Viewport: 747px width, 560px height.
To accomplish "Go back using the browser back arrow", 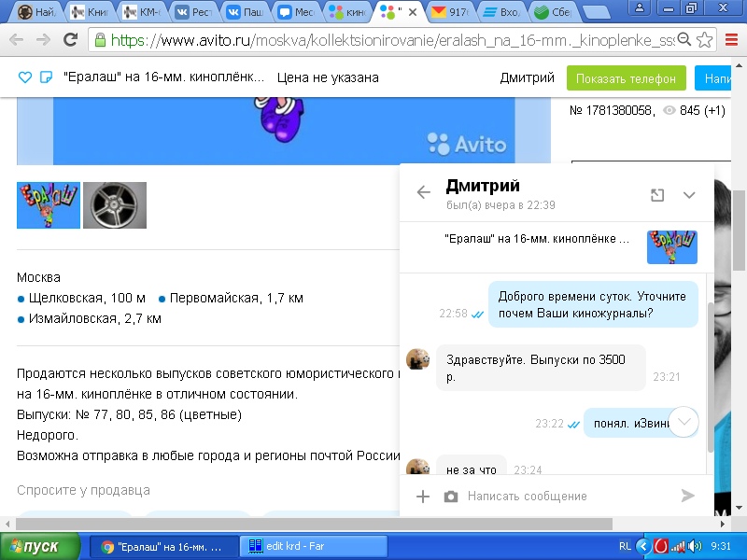I will click(16, 39).
